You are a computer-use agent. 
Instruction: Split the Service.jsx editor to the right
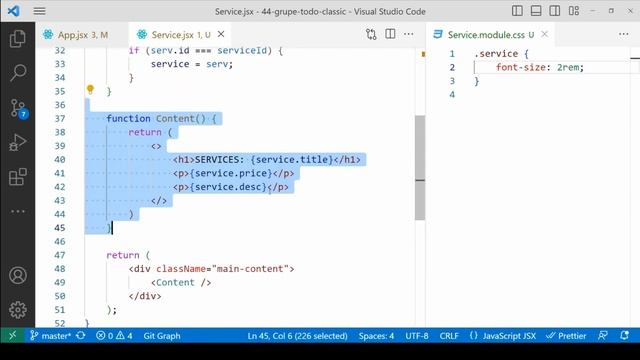tap(390, 34)
